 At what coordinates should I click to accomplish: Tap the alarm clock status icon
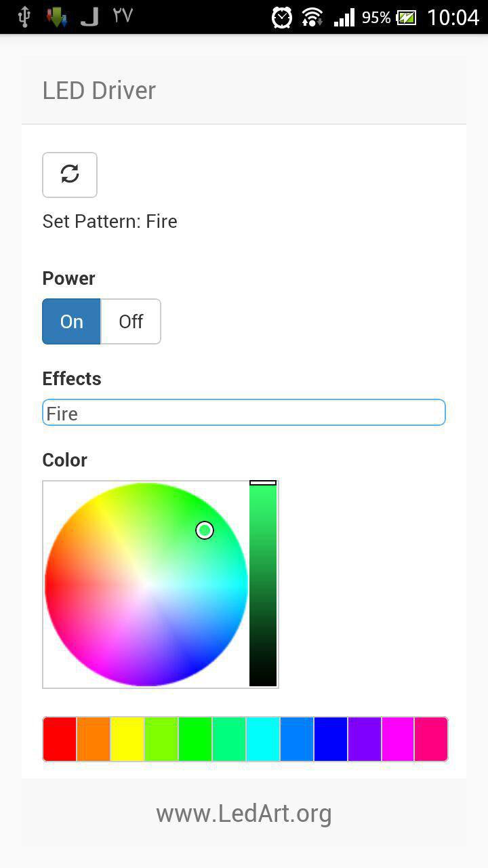click(281, 17)
